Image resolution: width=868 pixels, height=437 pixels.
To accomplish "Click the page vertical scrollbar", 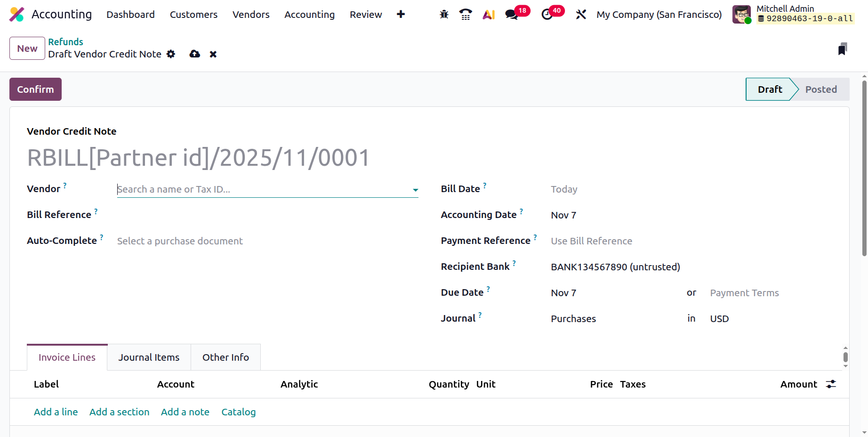I will (x=864, y=169).
